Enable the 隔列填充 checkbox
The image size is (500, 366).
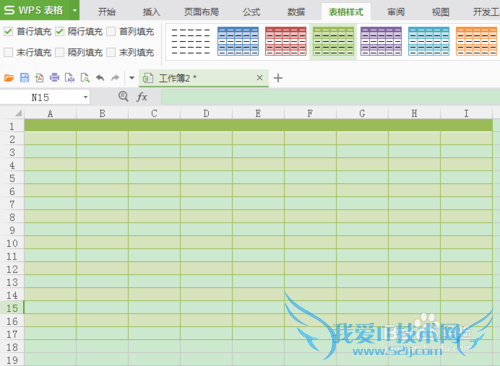(x=59, y=52)
